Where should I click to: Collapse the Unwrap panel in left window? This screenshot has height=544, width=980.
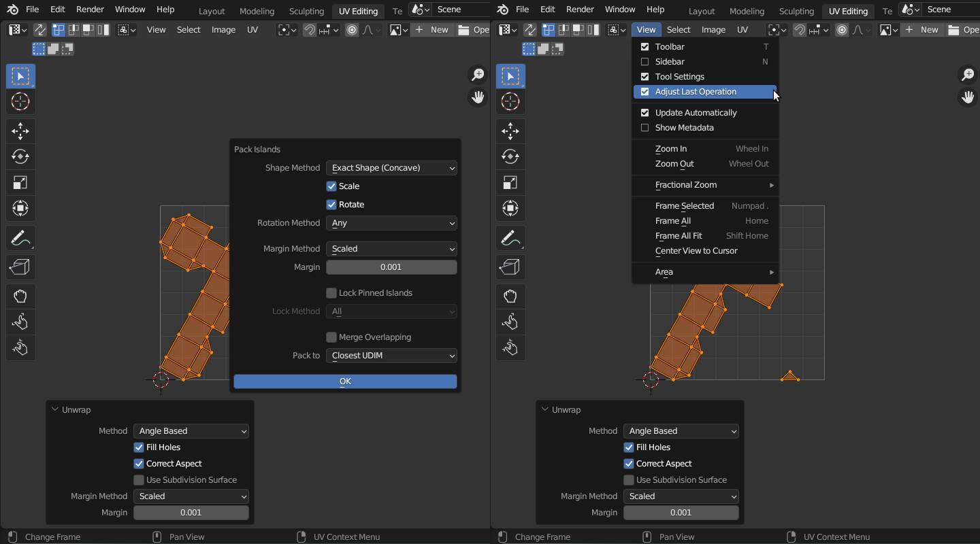[55, 410]
